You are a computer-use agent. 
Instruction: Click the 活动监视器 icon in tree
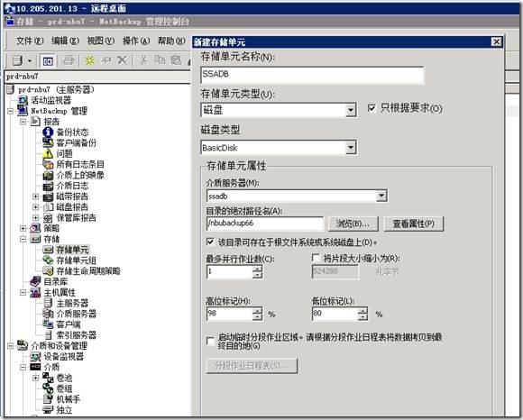(23, 100)
